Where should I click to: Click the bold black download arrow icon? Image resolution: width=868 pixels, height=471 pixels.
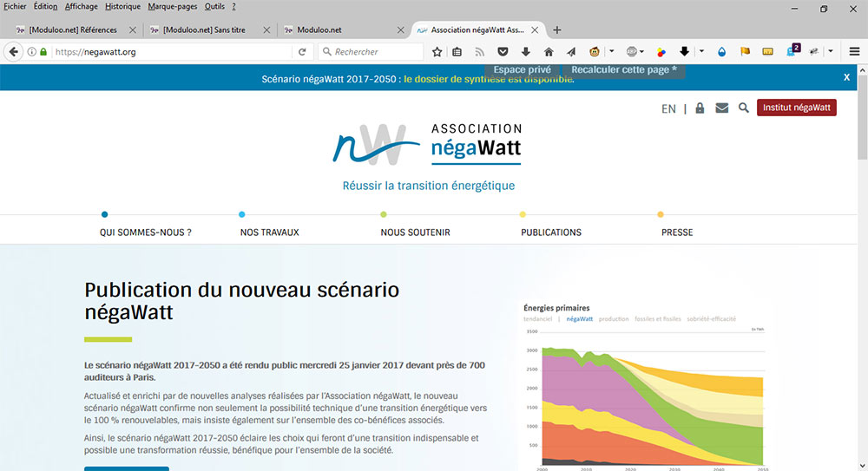684,51
